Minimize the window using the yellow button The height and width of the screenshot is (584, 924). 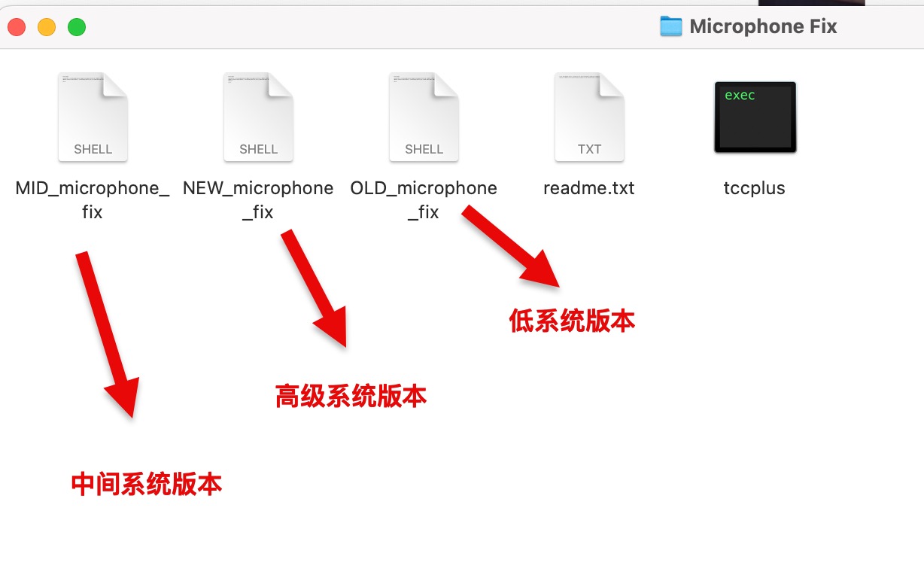47,28
